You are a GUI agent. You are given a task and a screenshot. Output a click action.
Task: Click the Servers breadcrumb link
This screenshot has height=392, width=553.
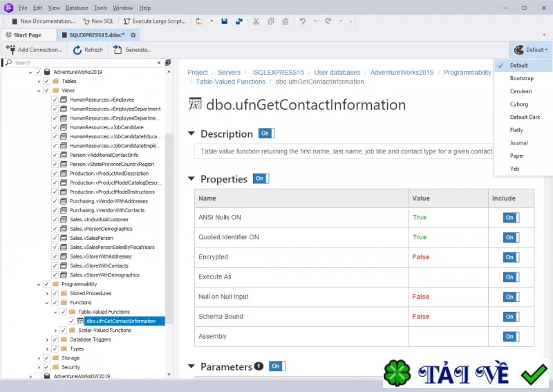pos(229,73)
